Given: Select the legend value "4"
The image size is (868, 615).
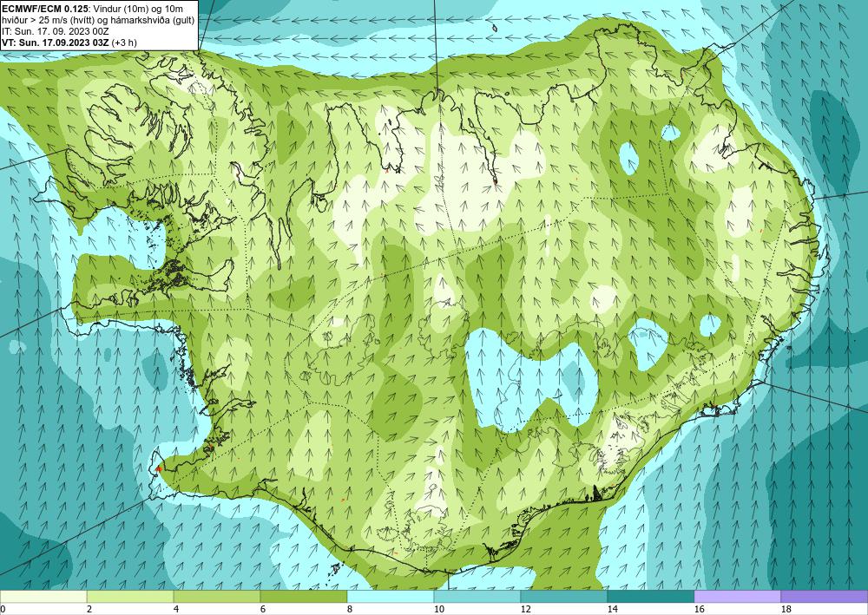Looking at the screenshot, I should point(176,609).
